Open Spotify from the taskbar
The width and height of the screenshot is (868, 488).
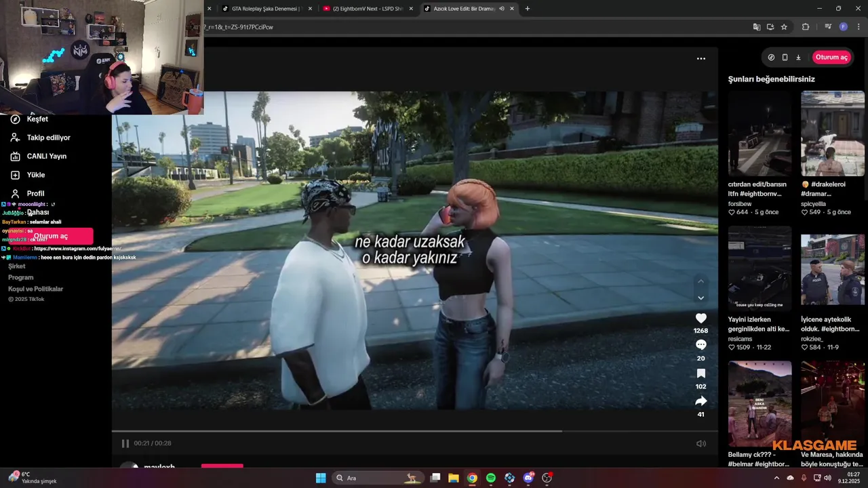click(491, 478)
